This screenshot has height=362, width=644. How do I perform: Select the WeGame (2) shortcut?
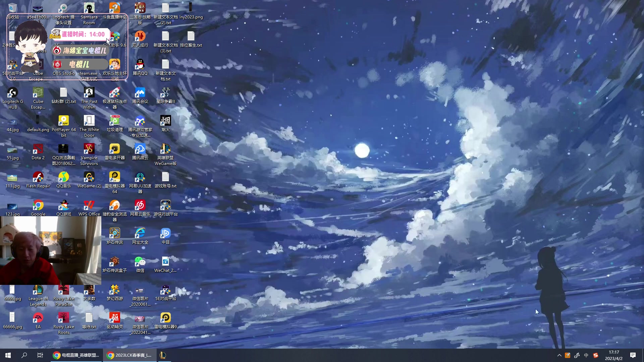pos(89,180)
